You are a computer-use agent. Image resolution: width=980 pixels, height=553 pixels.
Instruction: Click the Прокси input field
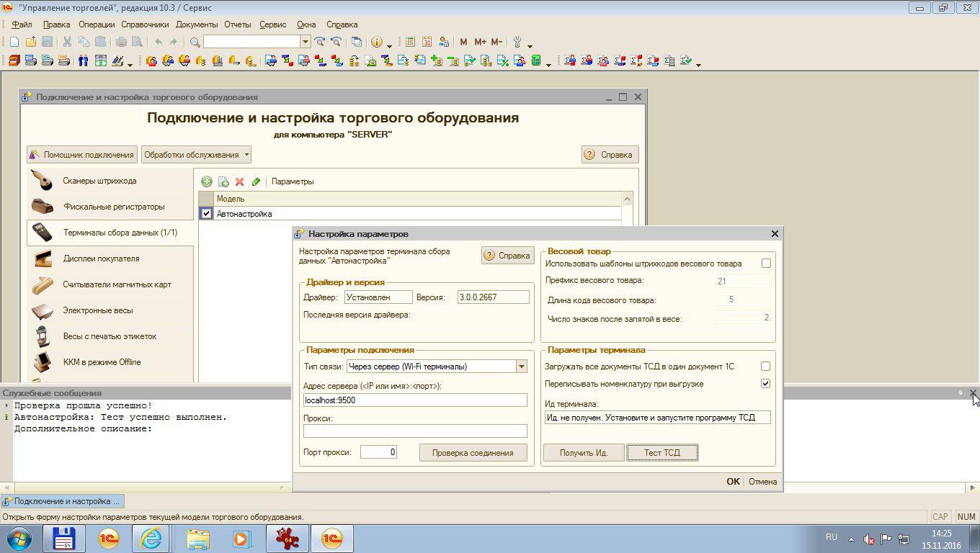[x=415, y=431]
